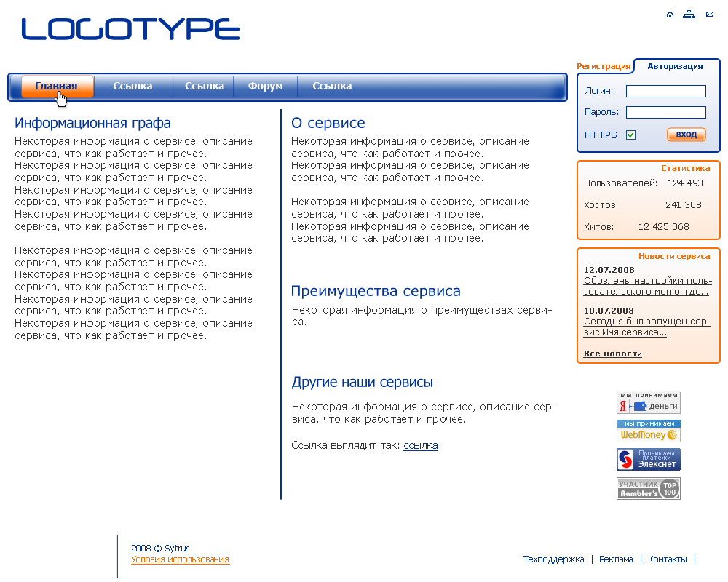Click the home icon in the header
Screen dimensions: 728x582
(x=670, y=15)
